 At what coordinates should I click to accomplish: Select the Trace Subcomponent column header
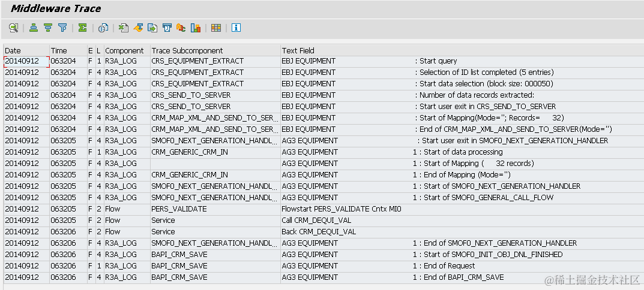coord(215,50)
